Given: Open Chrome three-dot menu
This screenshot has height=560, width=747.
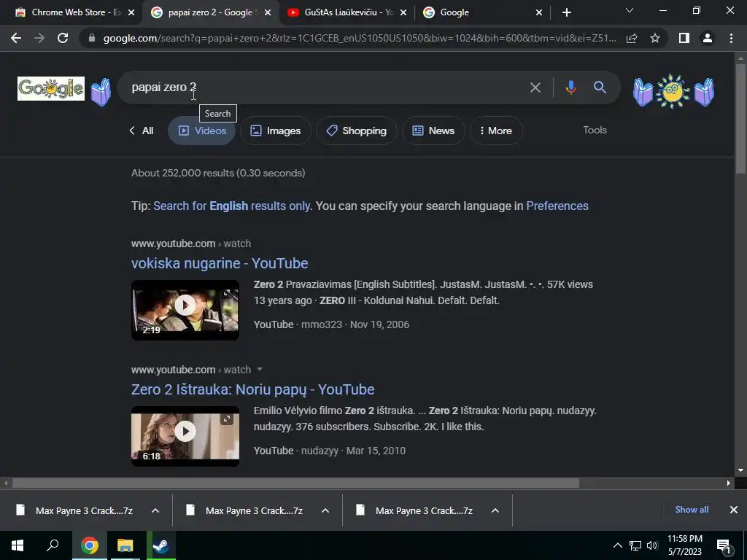Looking at the screenshot, I should tap(731, 38).
